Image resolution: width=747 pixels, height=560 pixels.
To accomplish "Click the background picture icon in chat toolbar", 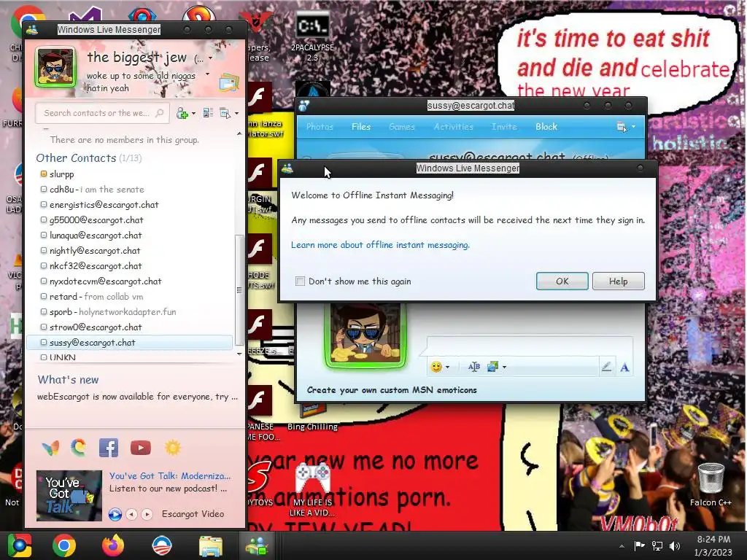I will tap(492, 367).
